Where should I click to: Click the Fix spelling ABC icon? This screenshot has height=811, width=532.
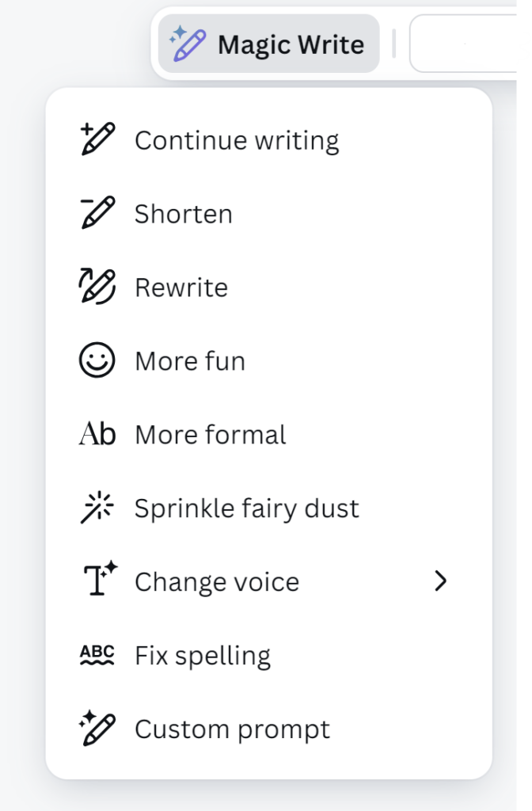[x=97, y=656]
